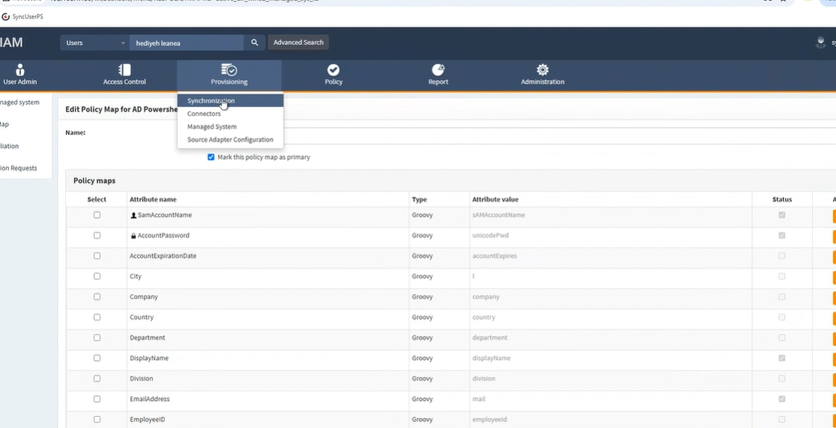This screenshot has height=428, width=836.
Task: Click the orange action button for SamAccountName
Action: click(834, 216)
